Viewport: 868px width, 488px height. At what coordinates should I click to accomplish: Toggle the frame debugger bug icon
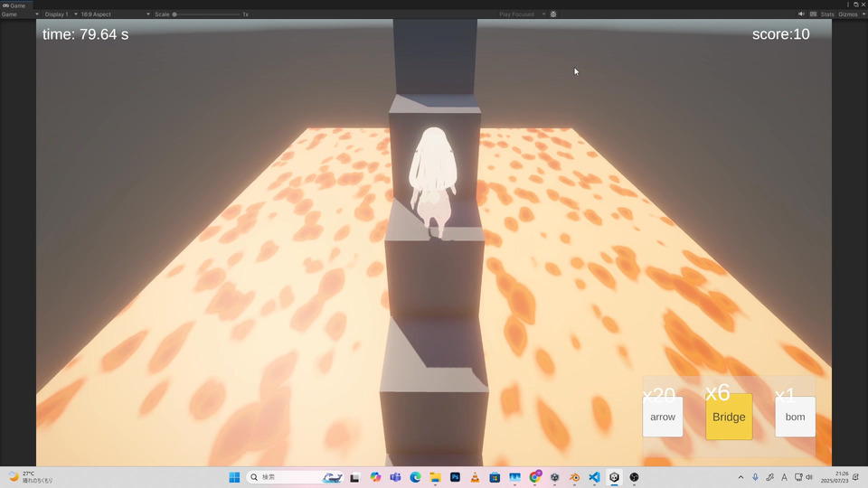(553, 14)
